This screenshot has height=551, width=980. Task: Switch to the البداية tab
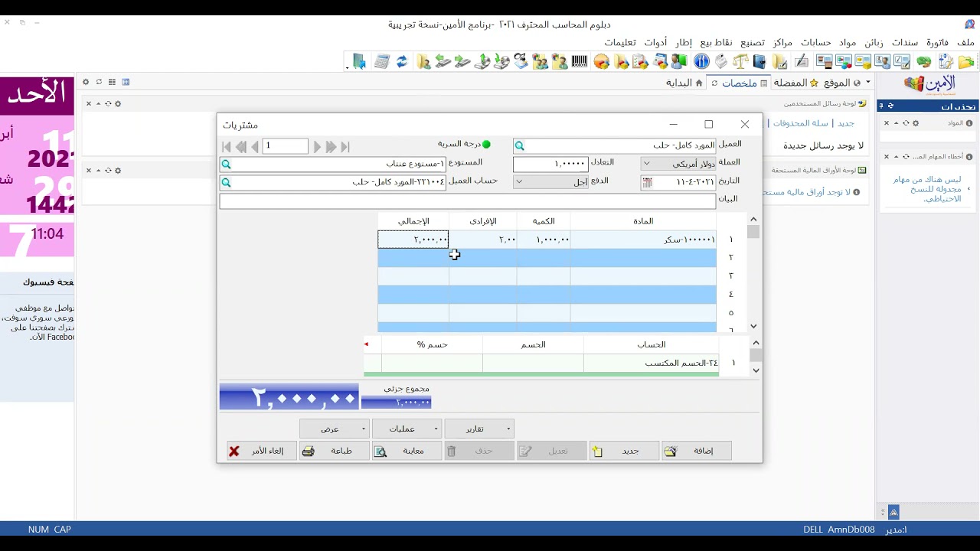tap(684, 83)
